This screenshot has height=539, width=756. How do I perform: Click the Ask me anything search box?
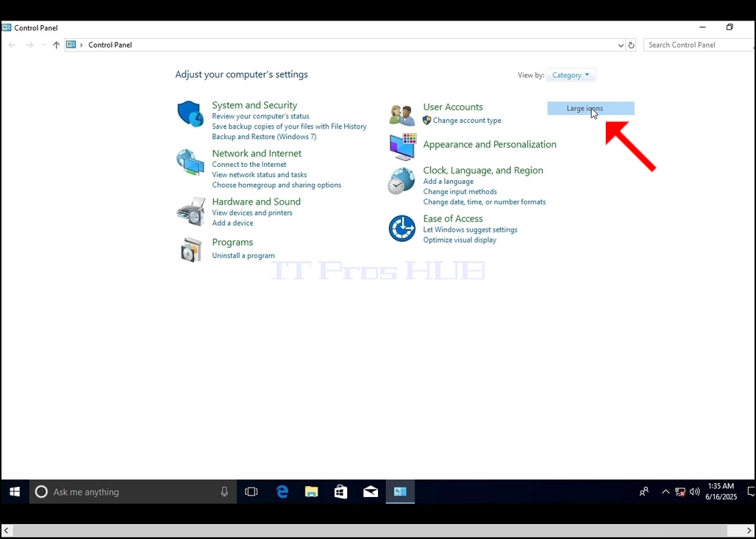click(x=133, y=492)
